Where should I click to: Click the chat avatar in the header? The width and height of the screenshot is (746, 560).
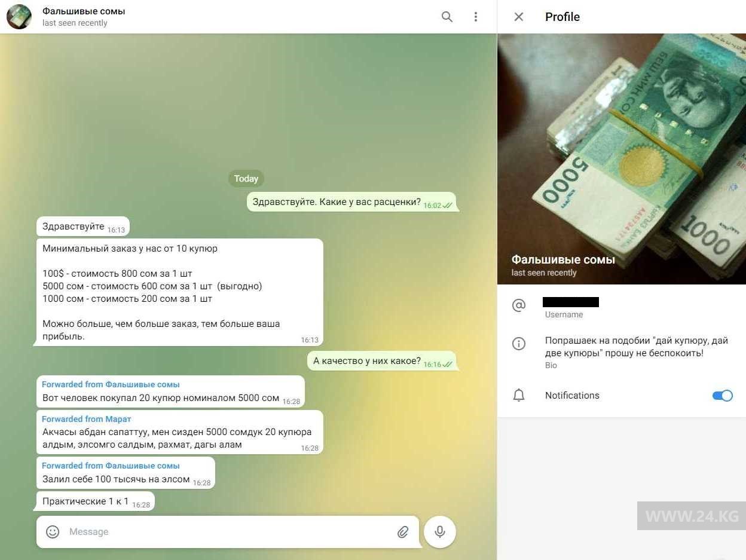point(19,17)
